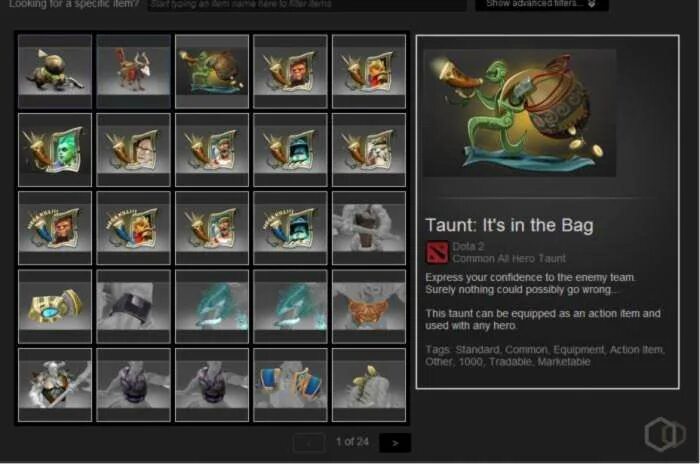Screen dimensions: 700x464
Task: Go to next inventory page arrow
Action: point(395,443)
